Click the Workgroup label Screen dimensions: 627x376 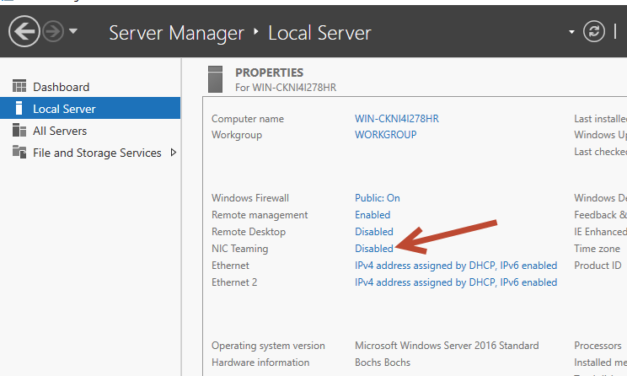[237, 135]
